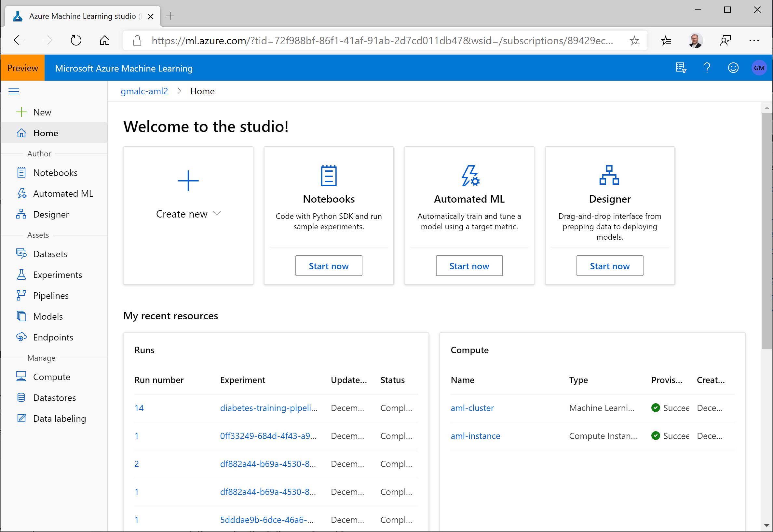Open Compute under Manage

tap(51, 377)
